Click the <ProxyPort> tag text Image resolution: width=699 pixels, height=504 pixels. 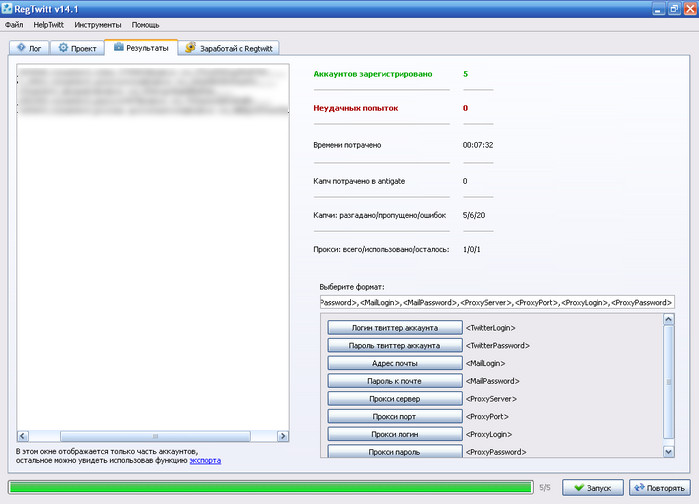tap(487, 417)
